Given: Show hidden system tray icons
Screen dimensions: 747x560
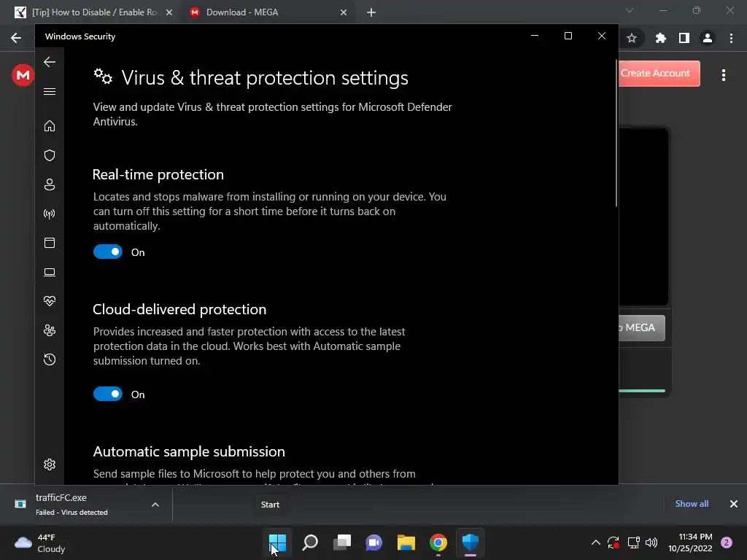Looking at the screenshot, I should pyautogui.click(x=595, y=542).
